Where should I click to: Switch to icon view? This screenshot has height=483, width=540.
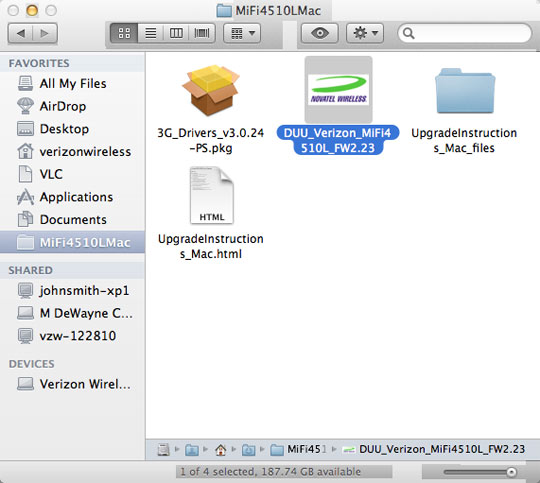pyautogui.click(x=124, y=33)
